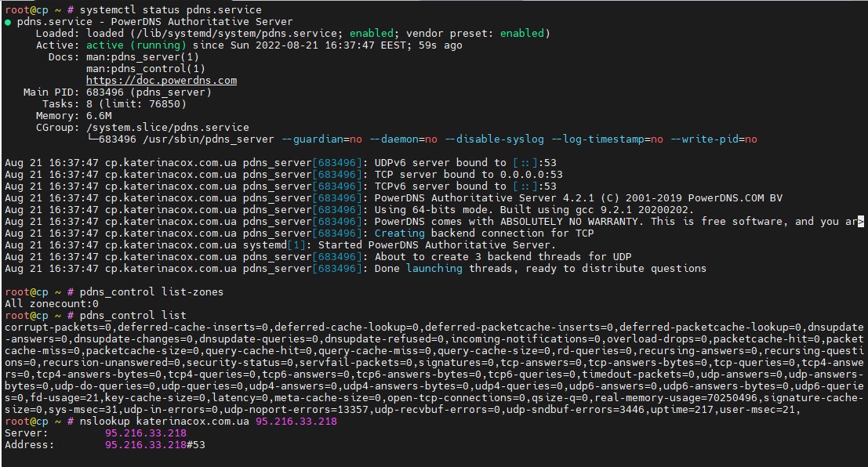The width and height of the screenshot is (868, 467).
Task: Click the Address value 95.216.33.218#53
Action: [154, 445]
